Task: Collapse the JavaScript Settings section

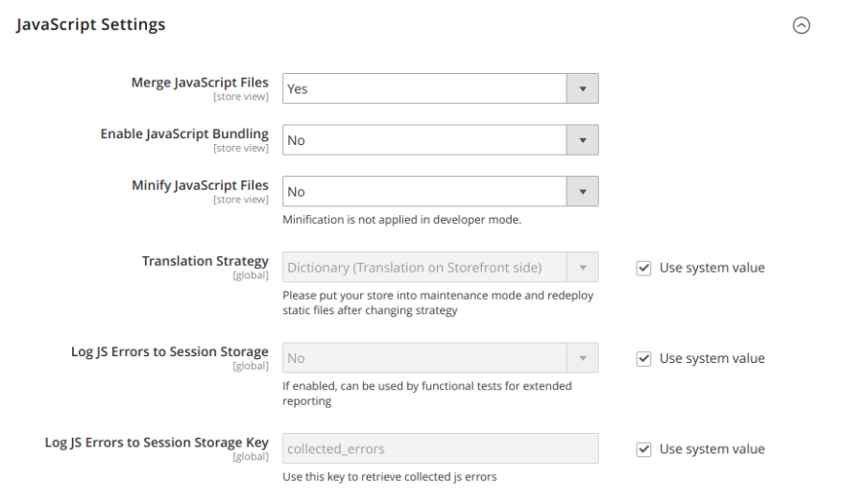Action: 801,25
